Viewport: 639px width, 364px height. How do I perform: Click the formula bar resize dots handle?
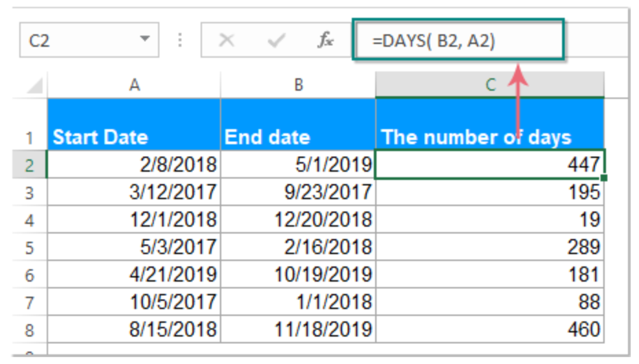point(180,41)
